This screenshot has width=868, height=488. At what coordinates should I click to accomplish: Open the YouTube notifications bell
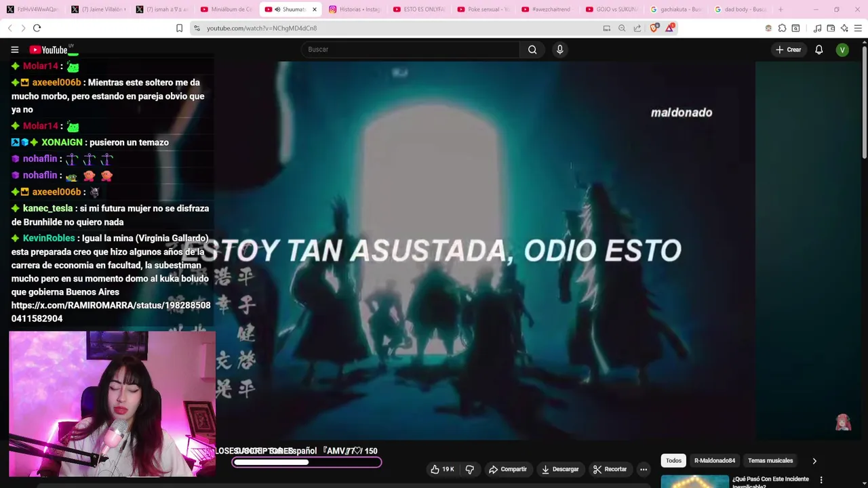[818, 49]
